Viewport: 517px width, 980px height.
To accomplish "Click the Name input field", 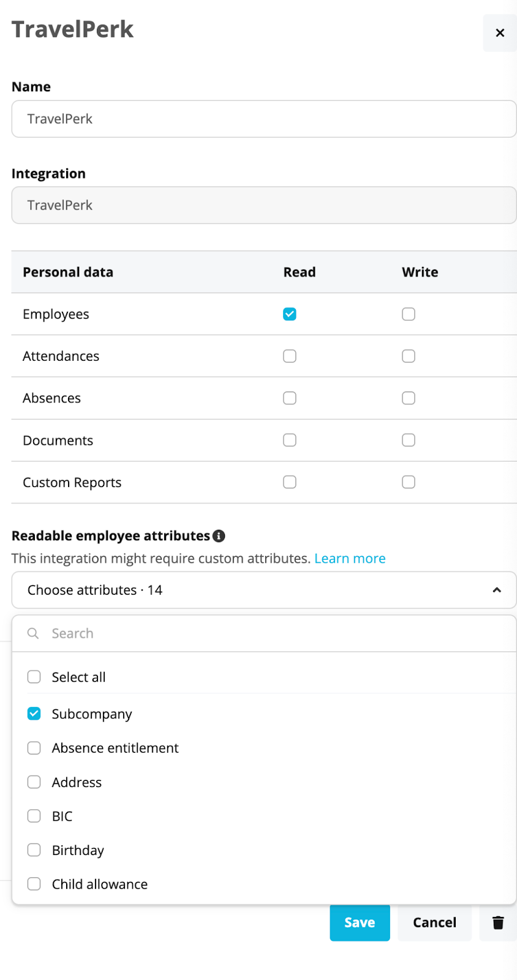I will tap(263, 119).
